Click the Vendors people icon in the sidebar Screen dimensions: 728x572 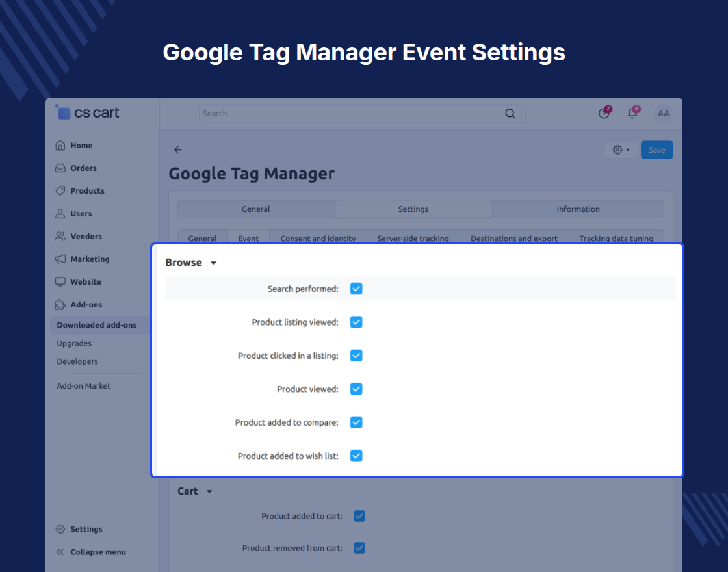[60, 237]
